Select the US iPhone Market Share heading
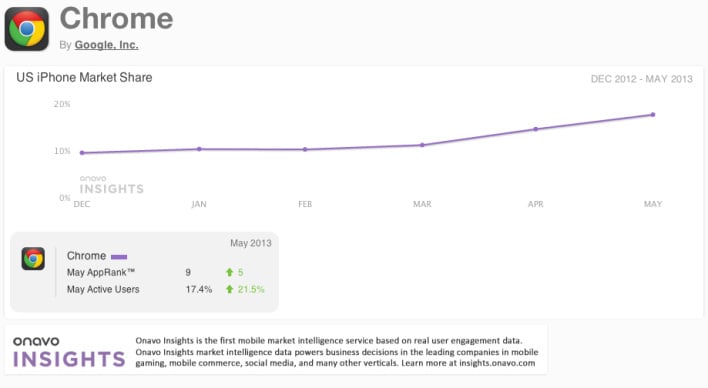 (84, 77)
